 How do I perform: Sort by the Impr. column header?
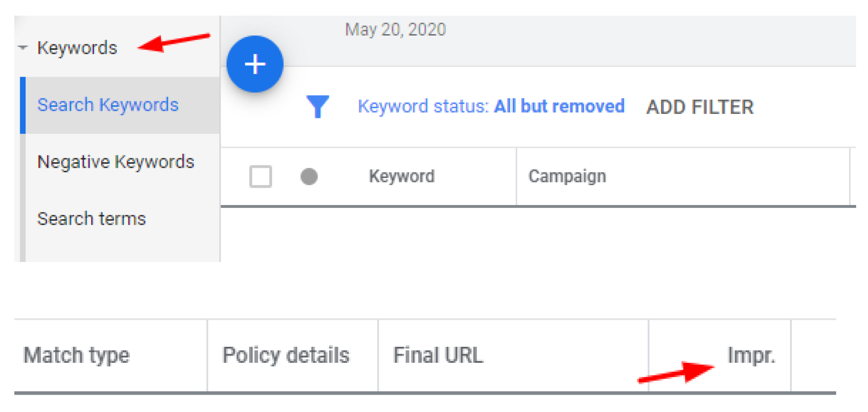(751, 355)
